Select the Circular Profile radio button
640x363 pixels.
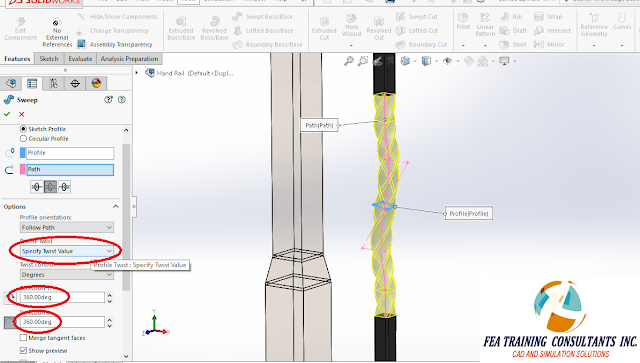click(x=23, y=139)
